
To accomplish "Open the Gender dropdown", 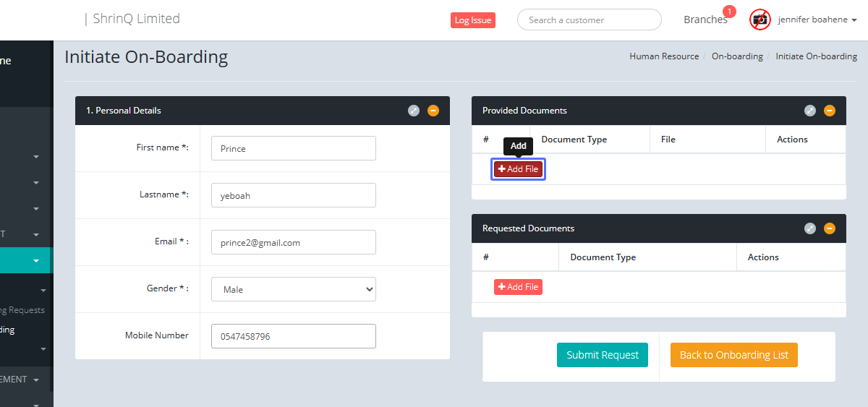I will tap(293, 289).
